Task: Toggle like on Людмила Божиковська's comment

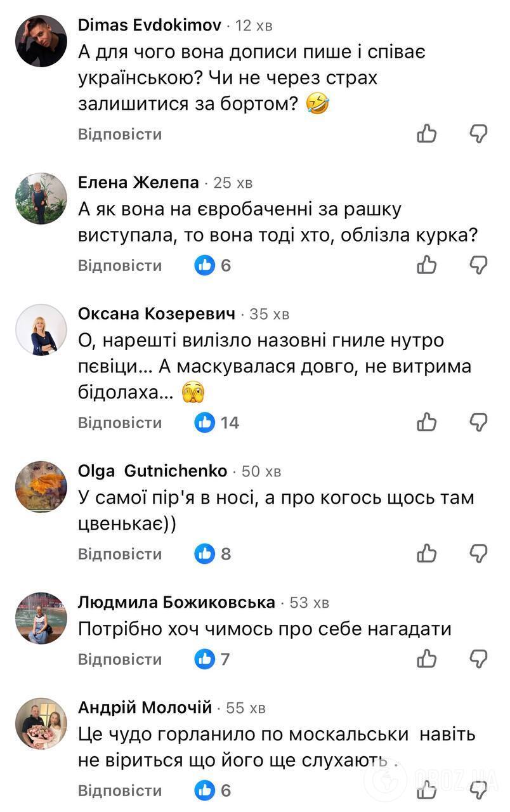Action: 427,658
